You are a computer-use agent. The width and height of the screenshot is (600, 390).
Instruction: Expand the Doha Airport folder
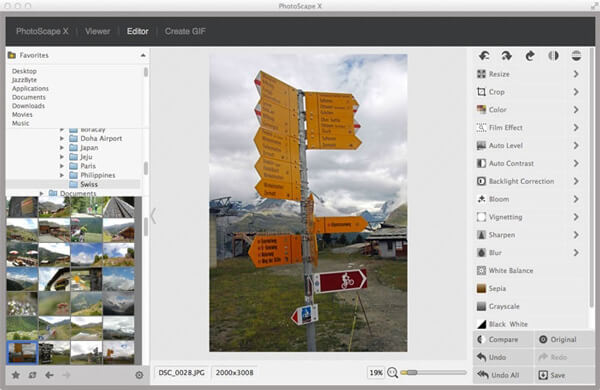[x=62, y=138]
